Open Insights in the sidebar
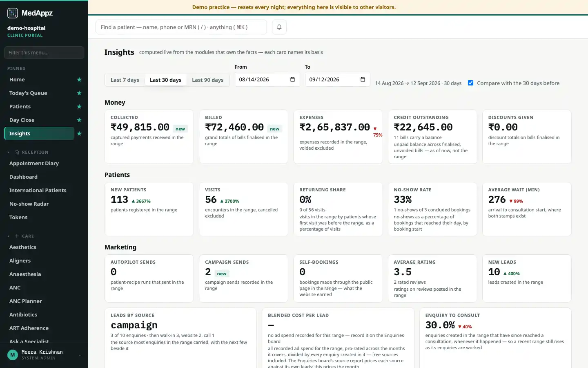Image resolution: width=588 pixels, height=368 pixels. tap(39, 133)
